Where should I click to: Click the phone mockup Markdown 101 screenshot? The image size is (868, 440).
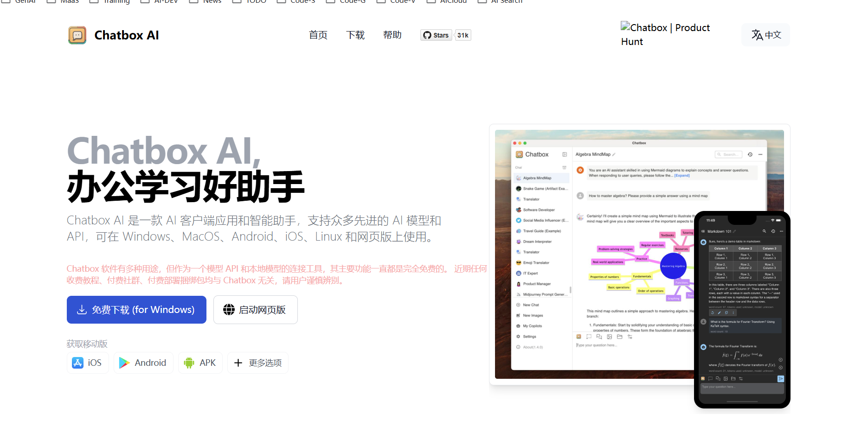click(x=742, y=309)
